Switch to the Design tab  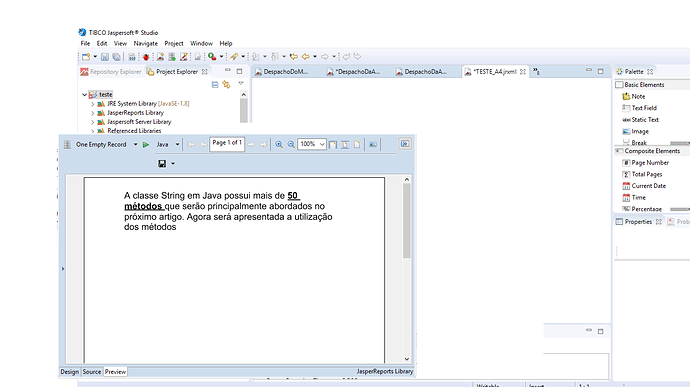70,372
